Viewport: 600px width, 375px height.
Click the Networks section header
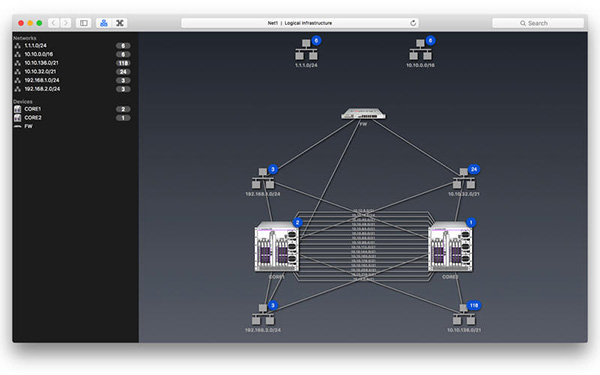25,38
